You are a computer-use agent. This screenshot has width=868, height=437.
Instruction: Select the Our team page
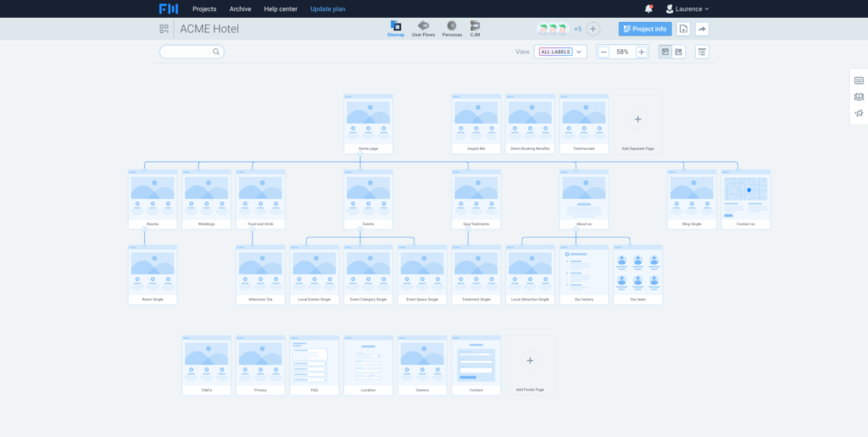pos(637,274)
